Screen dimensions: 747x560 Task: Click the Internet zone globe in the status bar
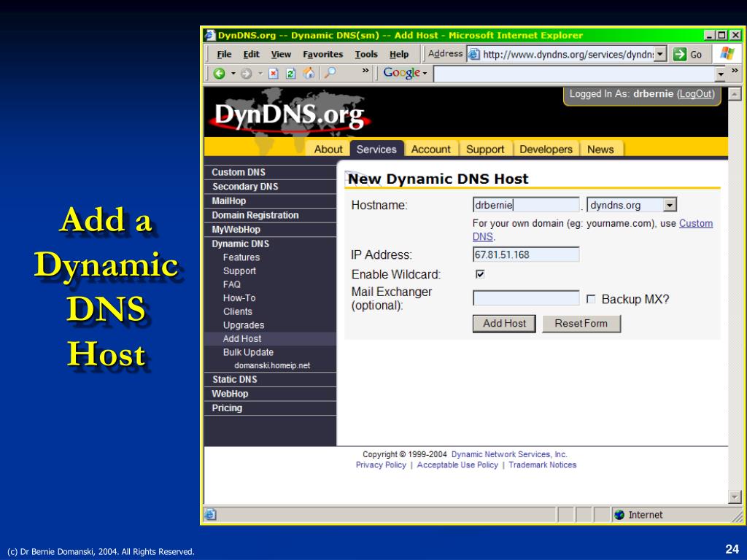click(x=619, y=515)
